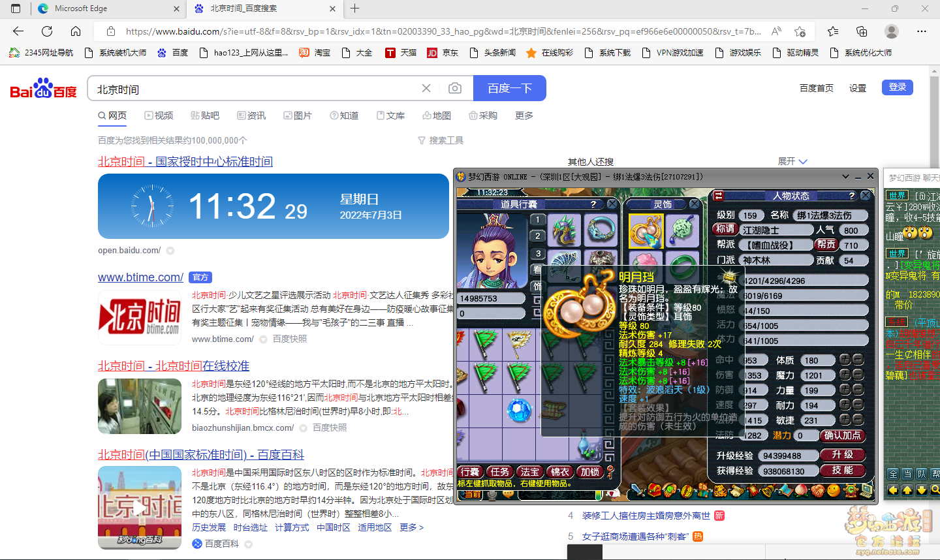Select the 锦衣 tab in inventory panel
Viewport: 940px width, 560px height.
point(560,472)
